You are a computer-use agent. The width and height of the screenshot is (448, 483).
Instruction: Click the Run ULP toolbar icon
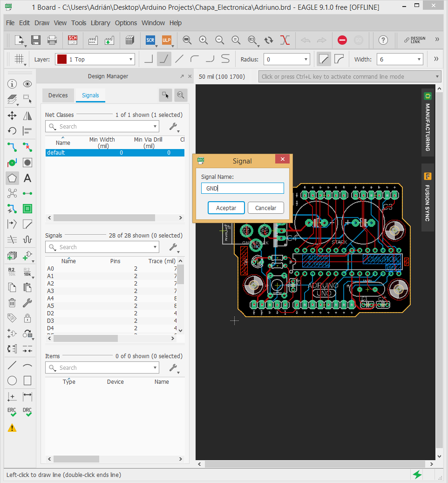point(166,40)
